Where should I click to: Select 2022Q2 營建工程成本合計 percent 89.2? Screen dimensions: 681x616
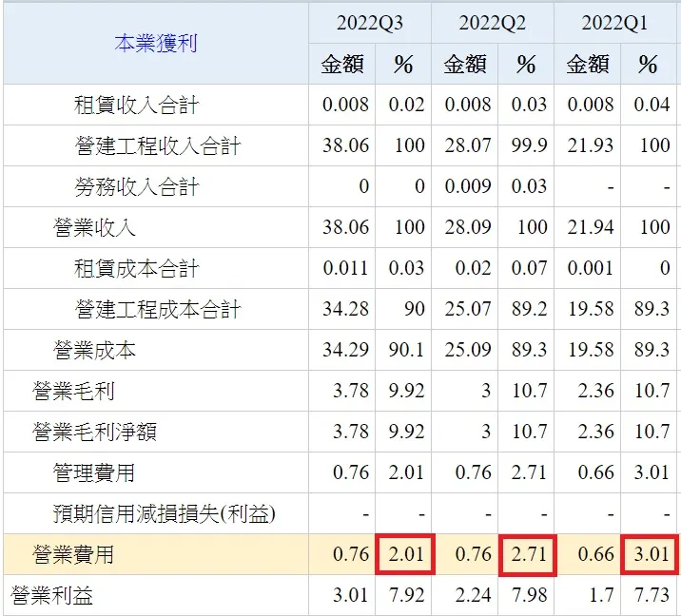[529, 309]
